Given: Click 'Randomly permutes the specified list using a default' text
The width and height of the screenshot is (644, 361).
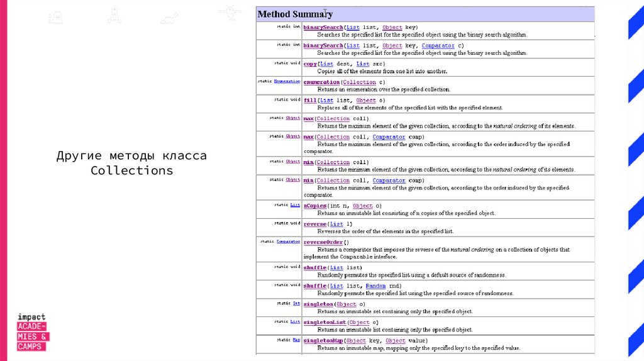Looking at the screenshot, I should 411,275.
